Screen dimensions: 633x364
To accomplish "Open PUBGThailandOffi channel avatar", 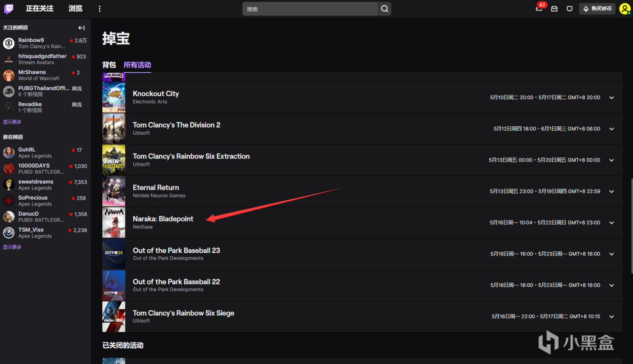I will (9, 92).
